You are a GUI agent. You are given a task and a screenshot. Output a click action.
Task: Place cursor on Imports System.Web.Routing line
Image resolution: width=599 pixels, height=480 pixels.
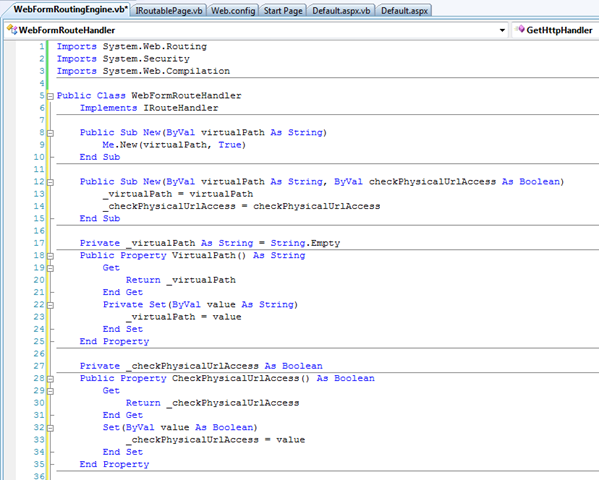click(132, 47)
